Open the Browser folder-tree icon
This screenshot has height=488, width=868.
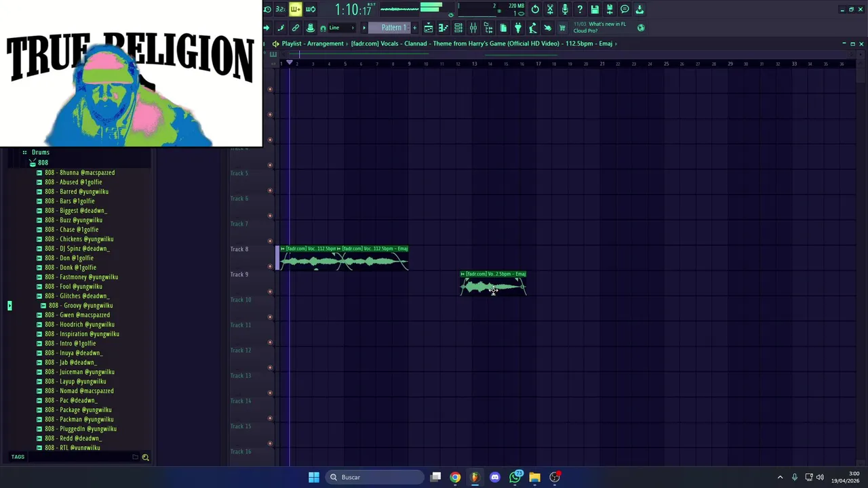[488, 28]
